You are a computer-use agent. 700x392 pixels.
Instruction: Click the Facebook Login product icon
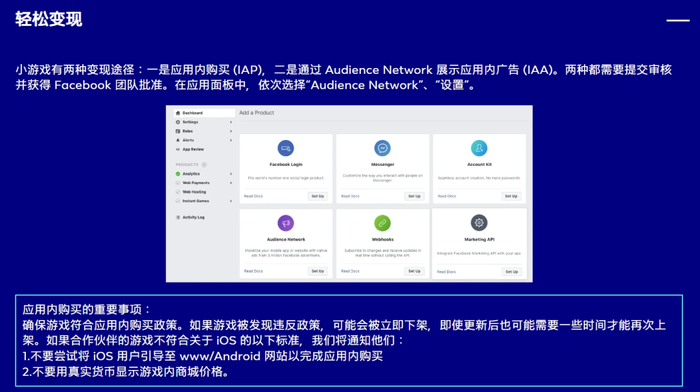(x=286, y=148)
